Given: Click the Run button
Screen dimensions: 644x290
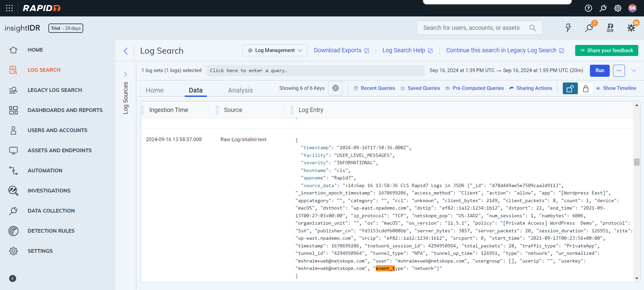Looking at the screenshot, I should pyautogui.click(x=600, y=70).
